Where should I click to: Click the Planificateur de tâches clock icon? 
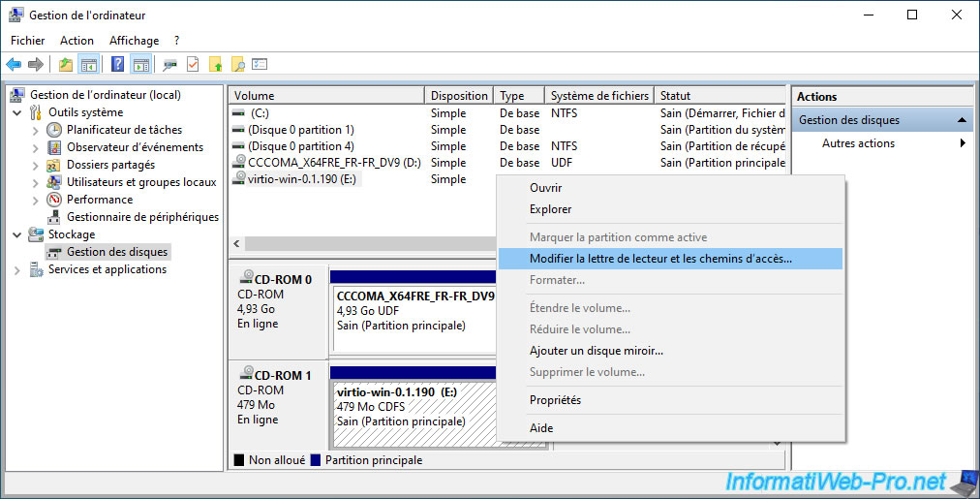coord(54,130)
